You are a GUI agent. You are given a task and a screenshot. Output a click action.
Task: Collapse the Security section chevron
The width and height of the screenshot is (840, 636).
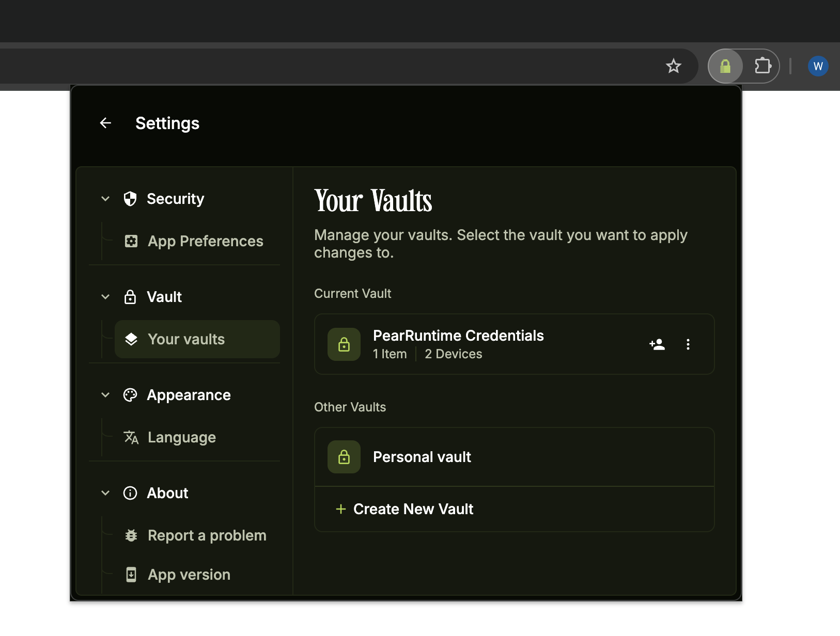[x=105, y=199]
